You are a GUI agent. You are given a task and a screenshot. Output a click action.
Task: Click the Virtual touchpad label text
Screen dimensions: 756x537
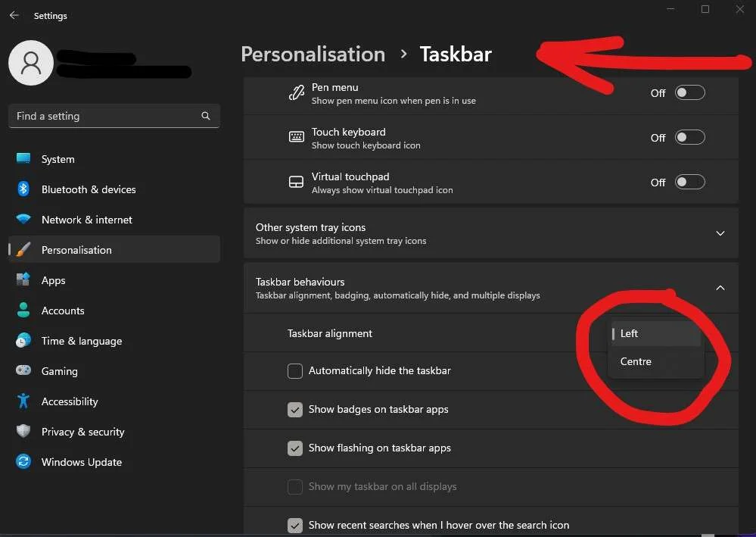pyautogui.click(x=350, y=177)
